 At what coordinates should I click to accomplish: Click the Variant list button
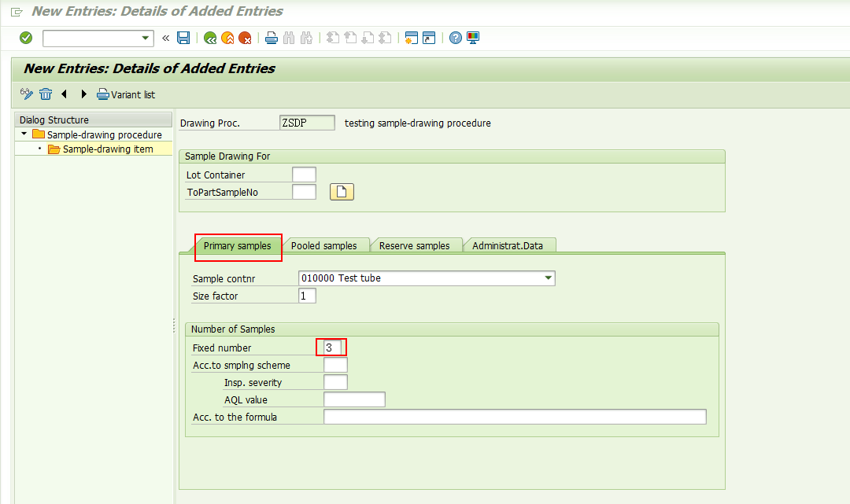click(126, 94)
